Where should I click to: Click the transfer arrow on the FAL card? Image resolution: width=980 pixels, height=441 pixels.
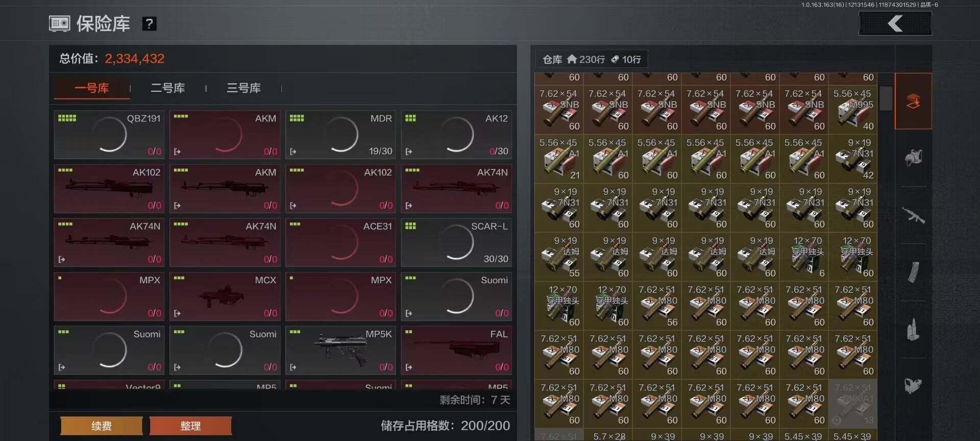[409, 367]
